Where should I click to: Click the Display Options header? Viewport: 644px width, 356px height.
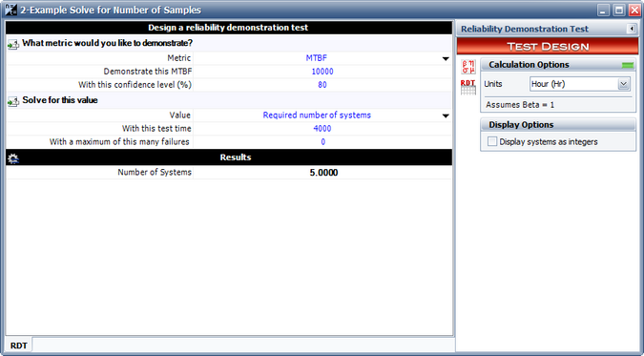(x=558, y=125)
